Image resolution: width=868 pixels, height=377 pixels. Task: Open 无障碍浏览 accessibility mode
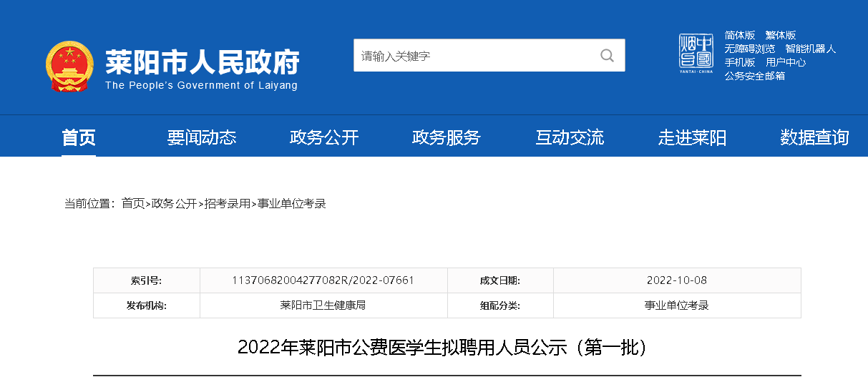pos(750,49)
